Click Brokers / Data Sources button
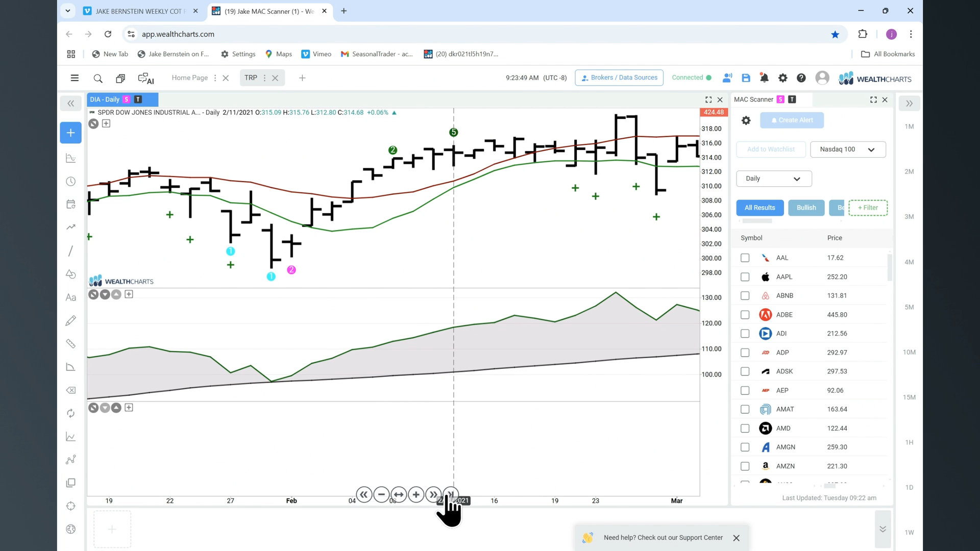Screen dimensions: 980x551 click(x=619, y=78)
